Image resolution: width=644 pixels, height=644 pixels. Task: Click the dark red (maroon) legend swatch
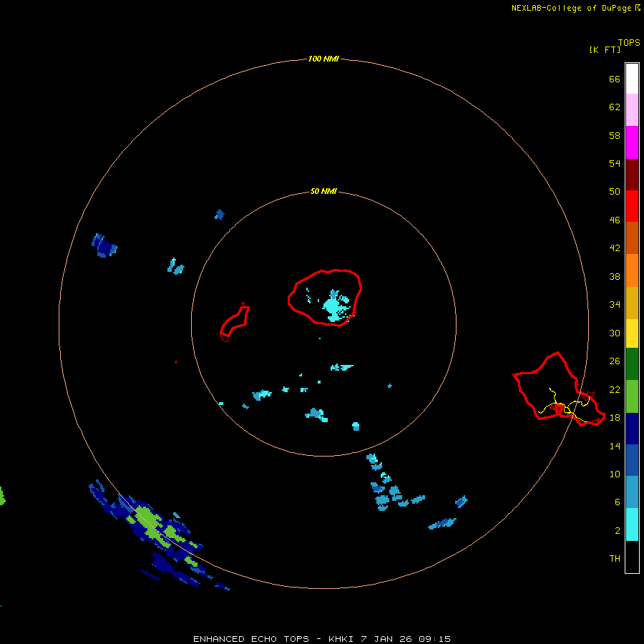(632, 174)
